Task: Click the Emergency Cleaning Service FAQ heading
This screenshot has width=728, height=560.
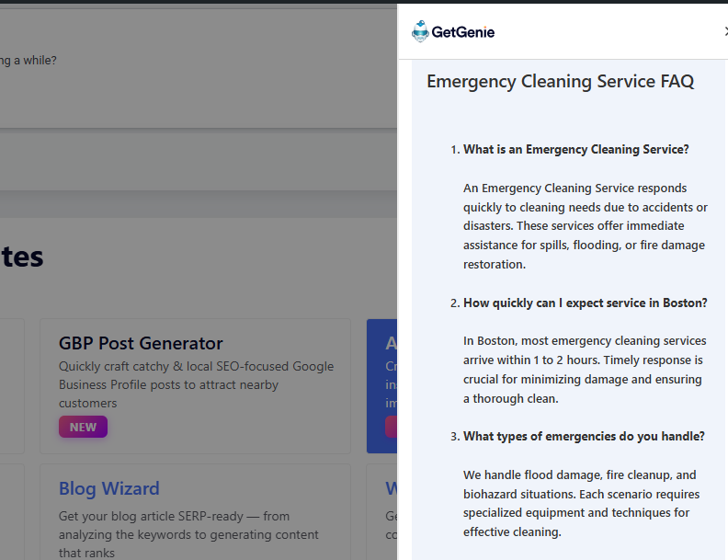Action: [560, 81]
